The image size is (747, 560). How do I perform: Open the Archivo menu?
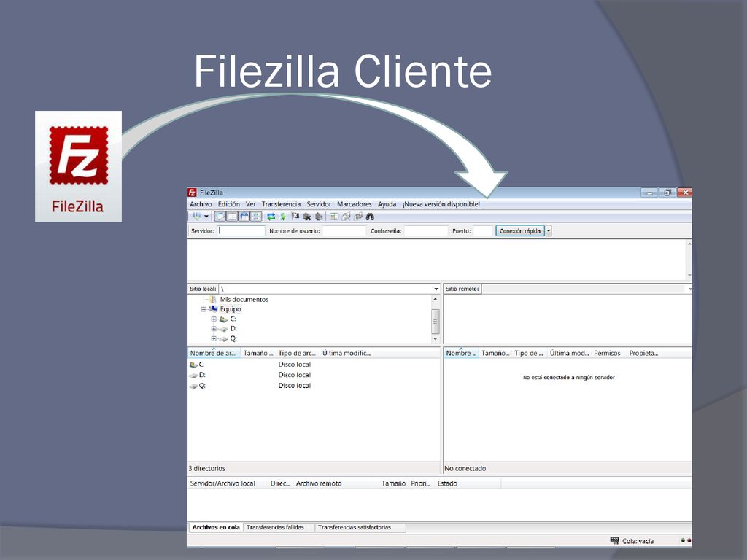[201, 204]
